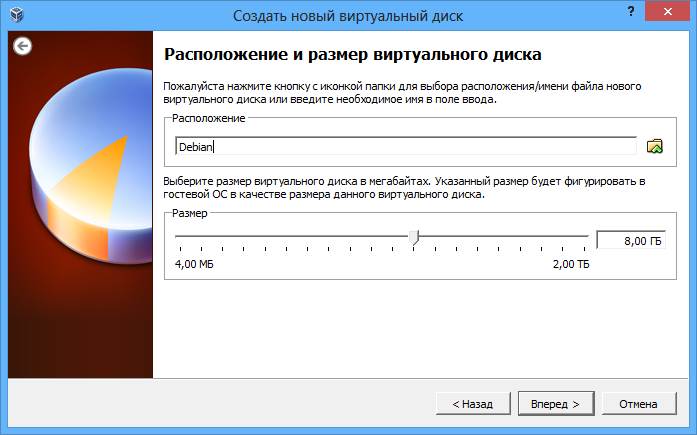Open help with the question mark button
Screen dimensions: 697x435
coord(631,12)
